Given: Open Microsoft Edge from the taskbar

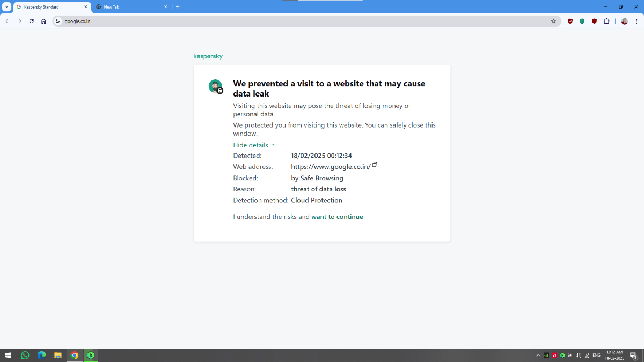Looking at the screenshot, I should 41,355.
